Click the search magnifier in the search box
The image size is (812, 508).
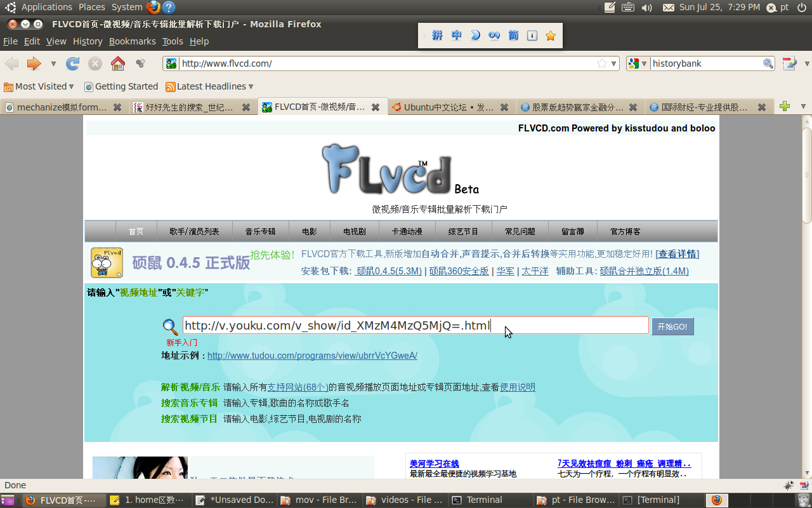[x=768, y=63]
